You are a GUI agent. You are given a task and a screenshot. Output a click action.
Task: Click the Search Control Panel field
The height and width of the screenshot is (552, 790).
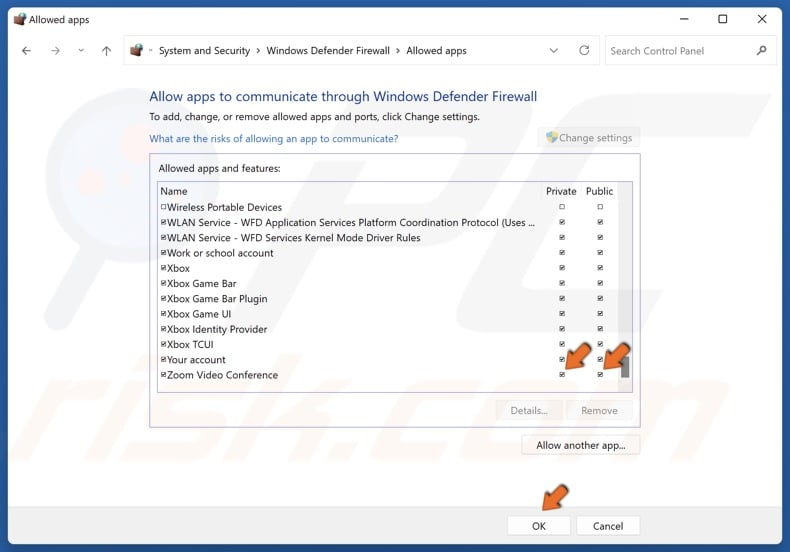point(680,51)
